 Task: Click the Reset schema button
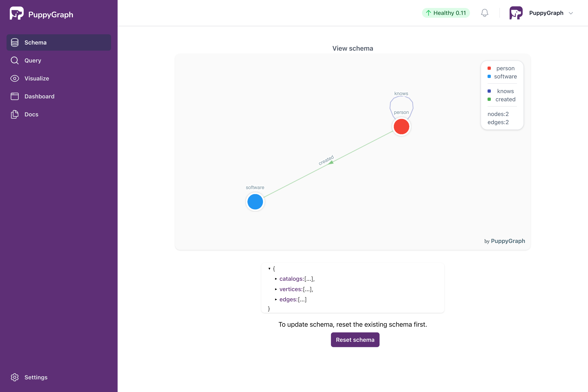(x=355, y=340)
